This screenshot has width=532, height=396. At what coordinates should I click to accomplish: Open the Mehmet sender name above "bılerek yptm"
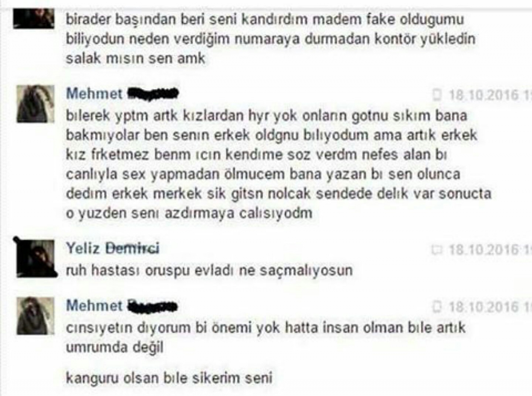pyautogui.click(x=94, y=94)
